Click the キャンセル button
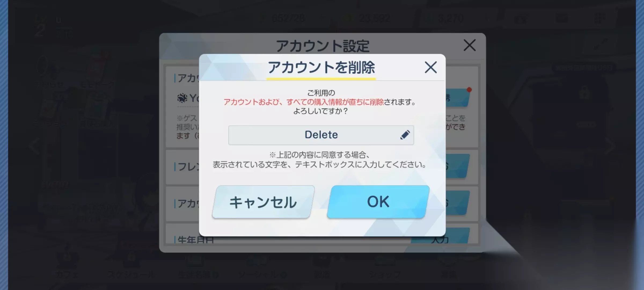Image resolution: width=644 pixels, height=290 pixels. click(263, 202)
